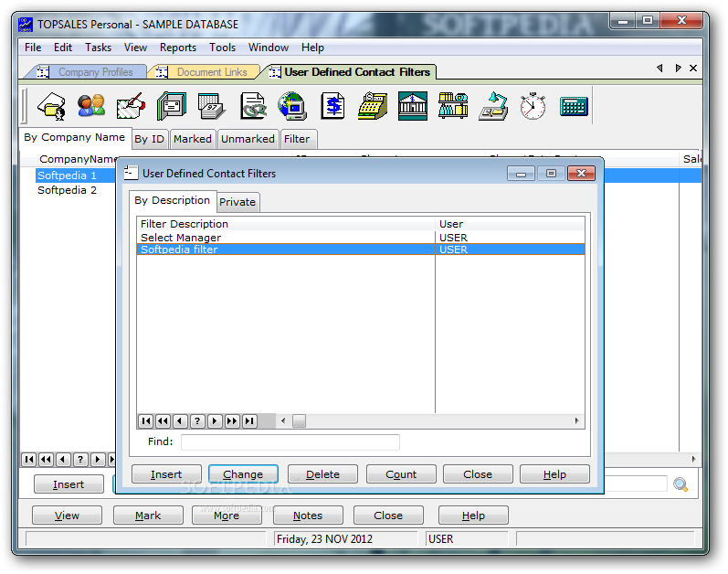Click the pen-and-paper writing icon
This screenshot has height=574, width=728.
[131, 106]
